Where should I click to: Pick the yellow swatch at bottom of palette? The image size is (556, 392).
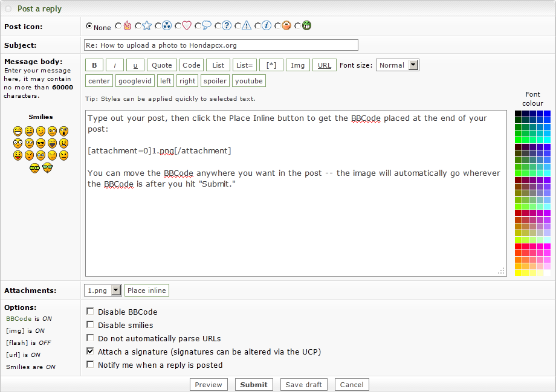click(x=518, y=273)
